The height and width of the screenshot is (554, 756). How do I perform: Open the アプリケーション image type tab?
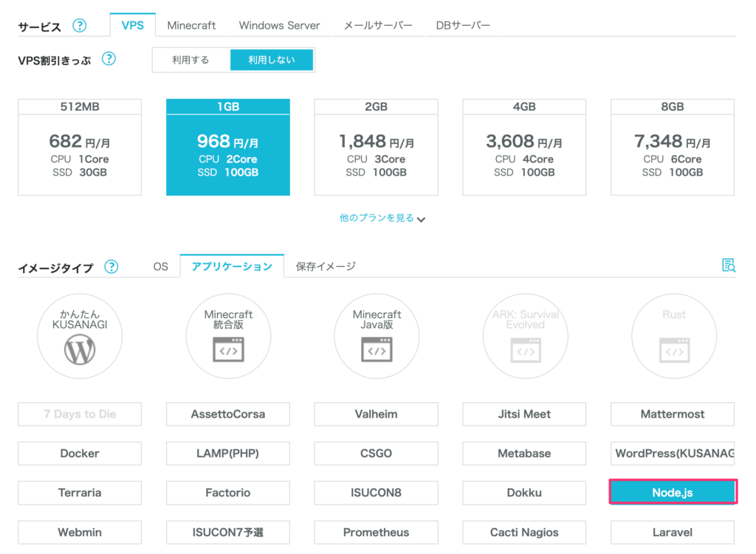(232, 266)
